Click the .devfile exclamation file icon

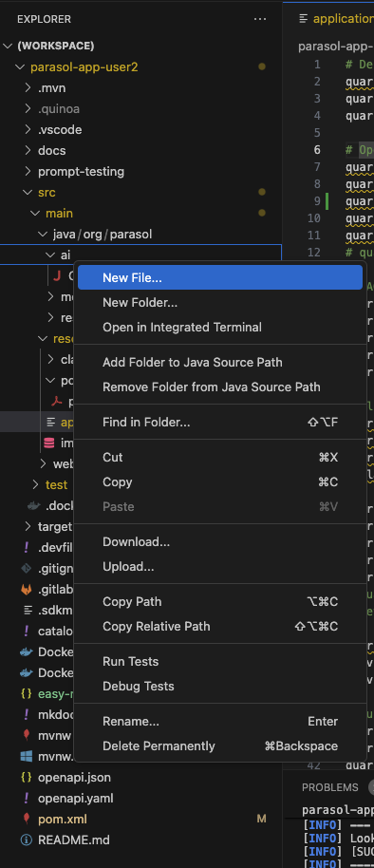(x=26, y=547)
